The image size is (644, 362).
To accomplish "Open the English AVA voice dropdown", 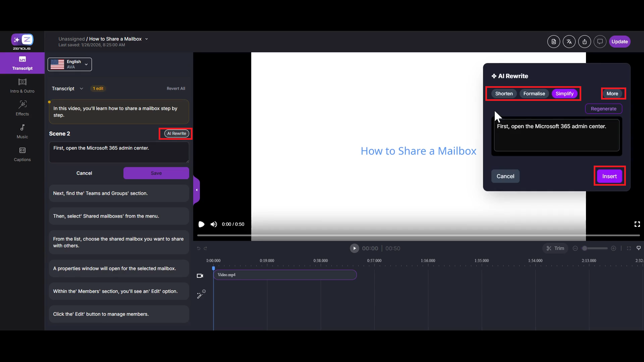I will pos(70,64).
